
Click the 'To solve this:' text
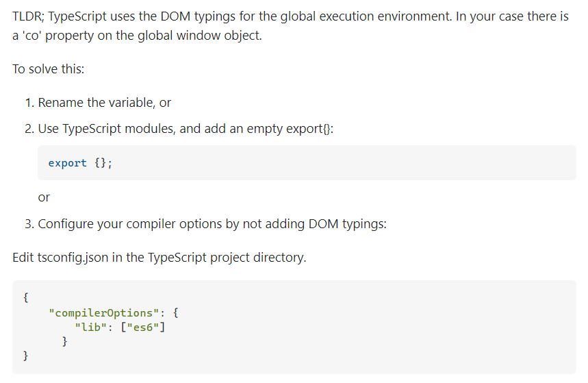(x=49, y=69)
